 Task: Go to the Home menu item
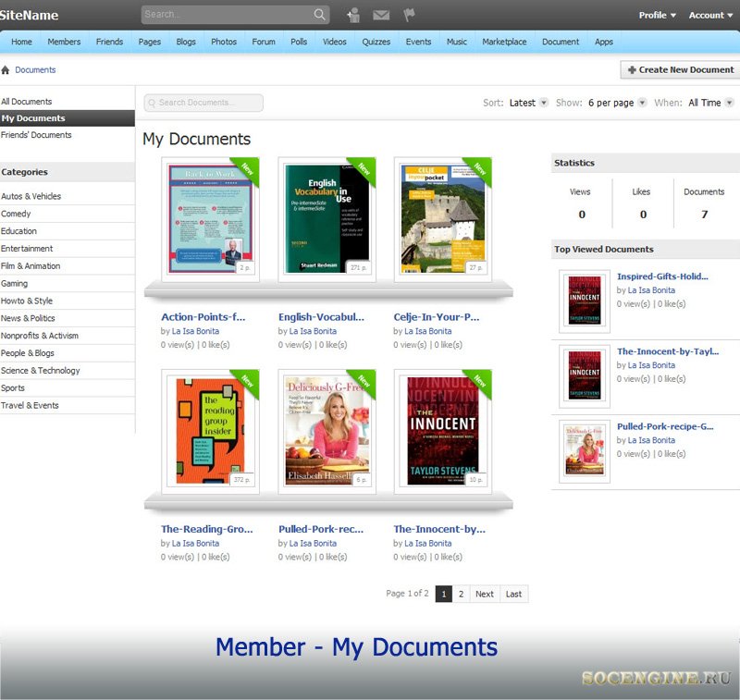pos(21,42)
